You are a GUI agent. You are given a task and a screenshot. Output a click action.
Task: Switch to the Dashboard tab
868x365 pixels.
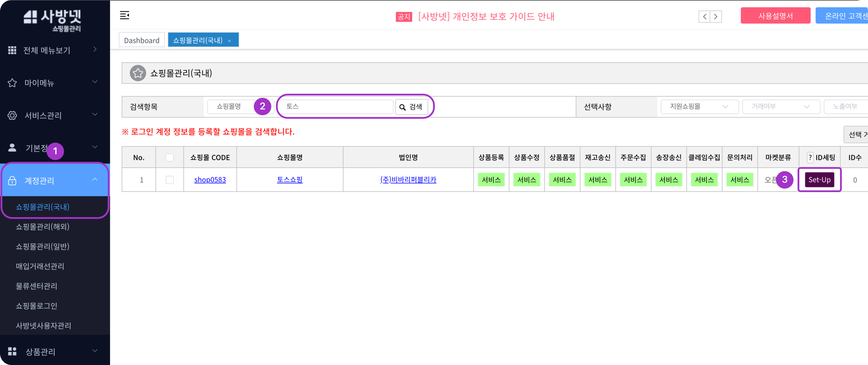click(x=141, y=40)
